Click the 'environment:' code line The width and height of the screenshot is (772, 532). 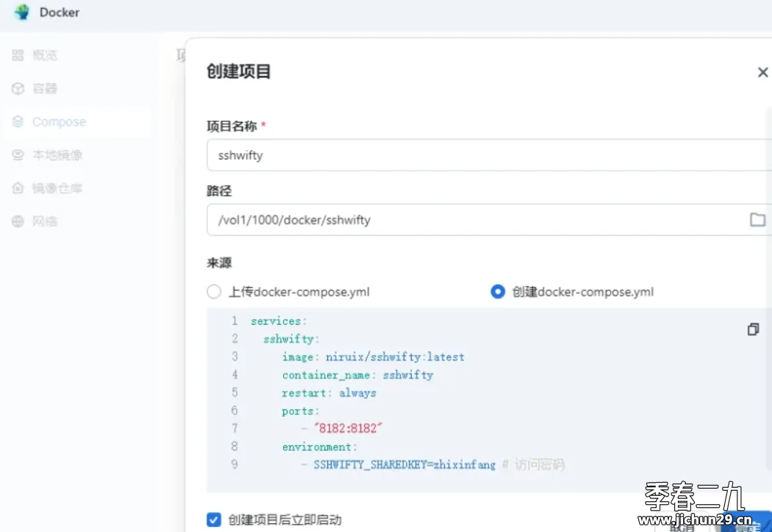(320, 447)
